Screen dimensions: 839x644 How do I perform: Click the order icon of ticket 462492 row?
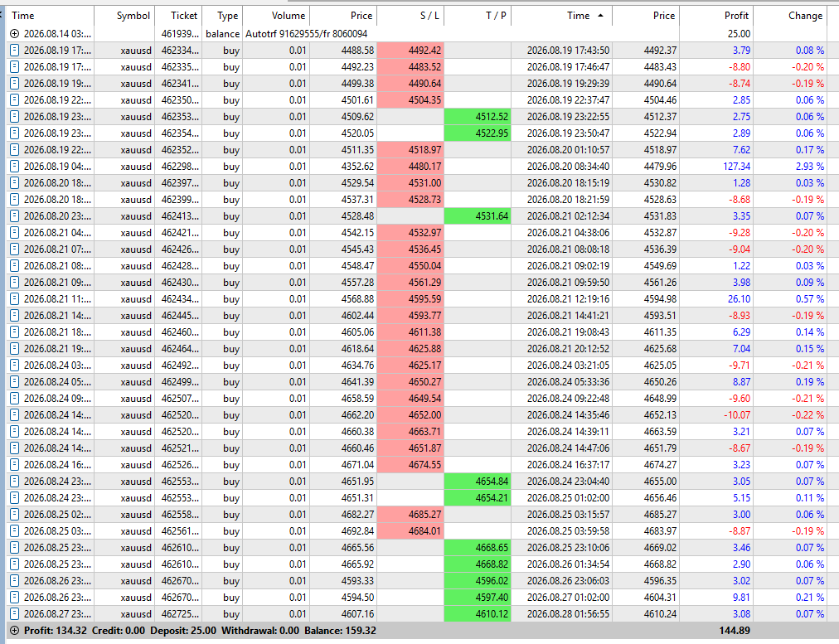14,366
